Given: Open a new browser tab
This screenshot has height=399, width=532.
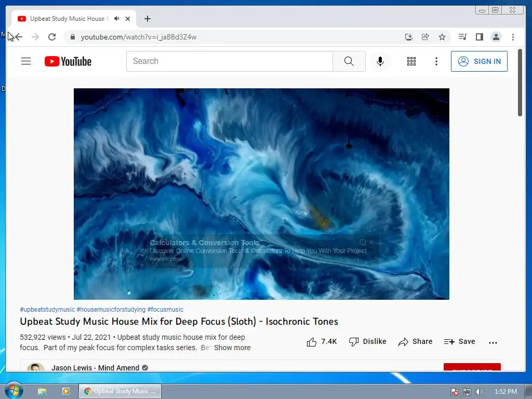Looking at the screenshot, I should pos(147,19).
